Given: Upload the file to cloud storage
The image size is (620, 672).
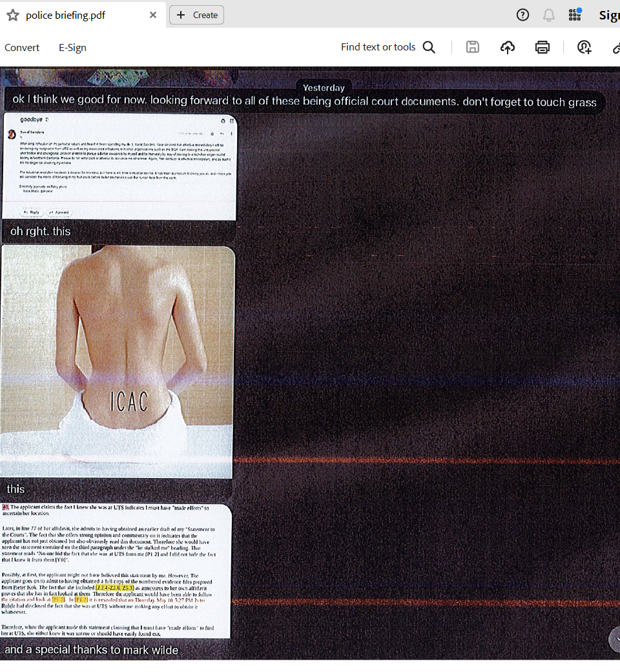Looking at the screenshot, I should click(508, 47).
